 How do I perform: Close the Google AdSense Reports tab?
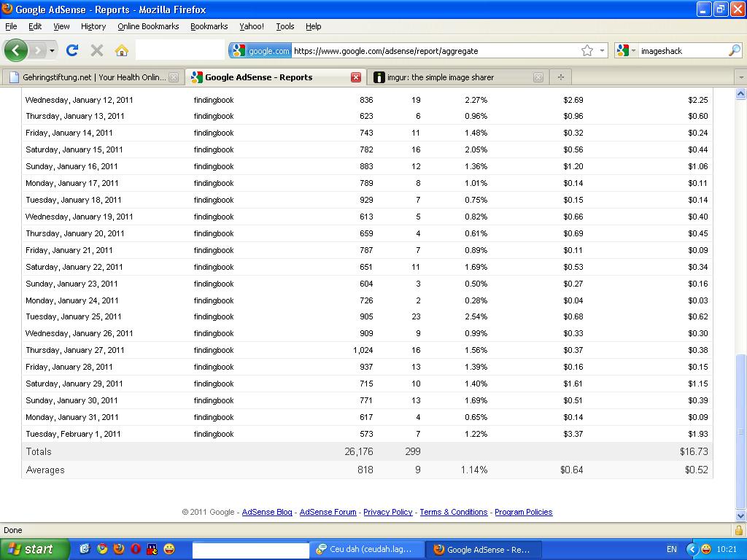(x=356, y=77)
